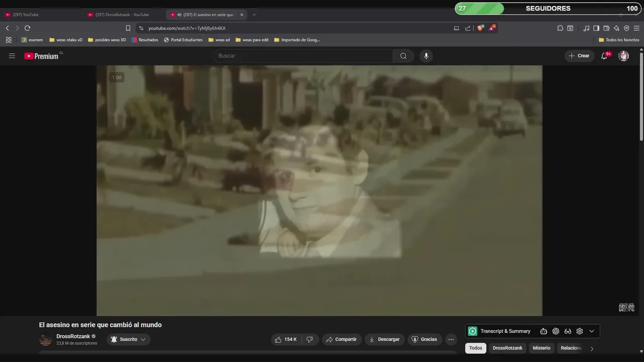Dislike the video with the thumbs-down button
Image resolution: width=644 pixels, height=362 pixels.
(309, 339)
